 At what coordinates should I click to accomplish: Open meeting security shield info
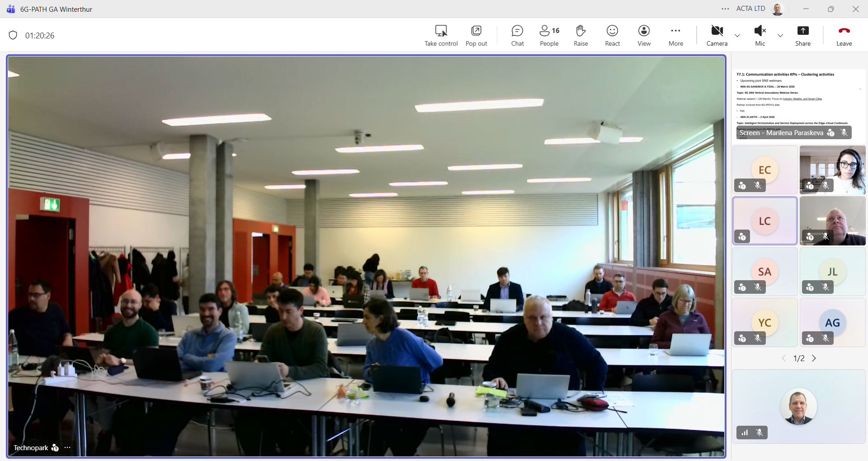[13, 35]
